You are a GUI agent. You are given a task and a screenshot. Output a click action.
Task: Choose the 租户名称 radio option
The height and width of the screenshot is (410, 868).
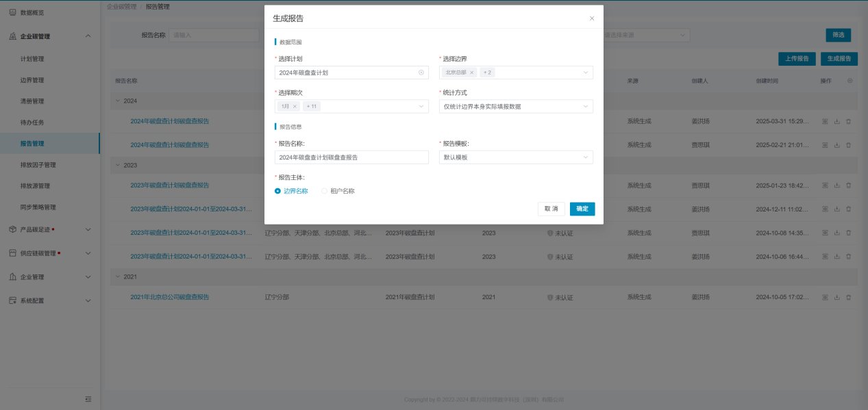[x=325, y=191]
